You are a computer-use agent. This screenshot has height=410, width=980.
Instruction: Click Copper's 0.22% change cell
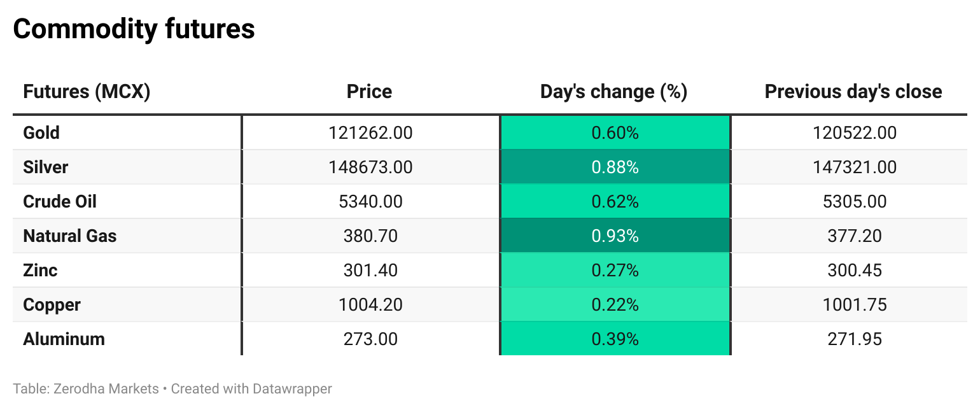coord(615,305)
